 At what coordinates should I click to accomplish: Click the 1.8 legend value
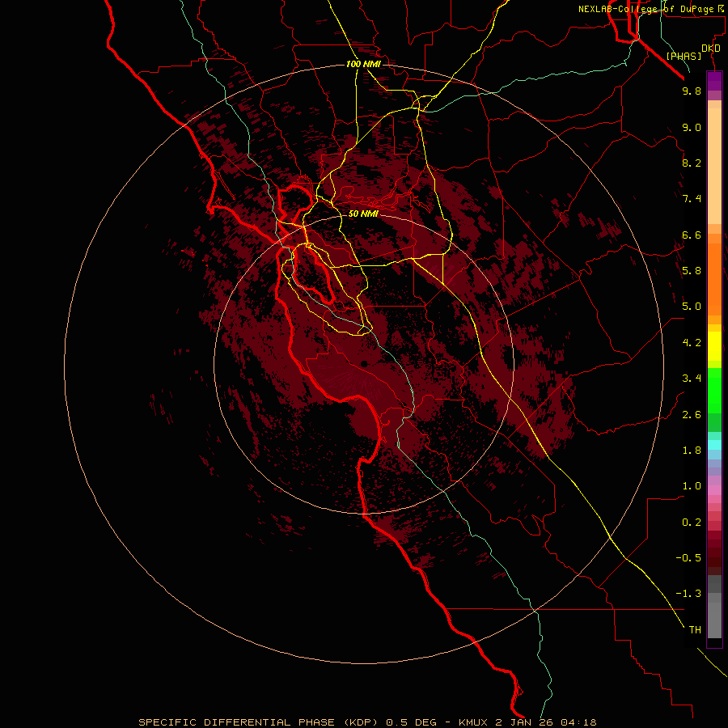[x=692, y=451]
